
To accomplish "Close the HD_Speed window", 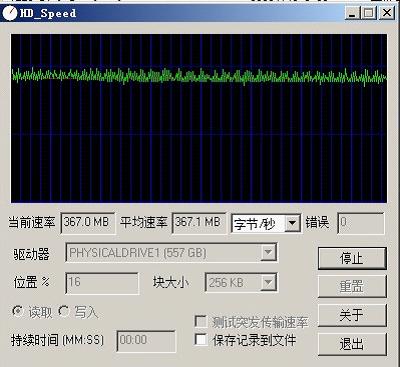I will (x=387, y=13).
